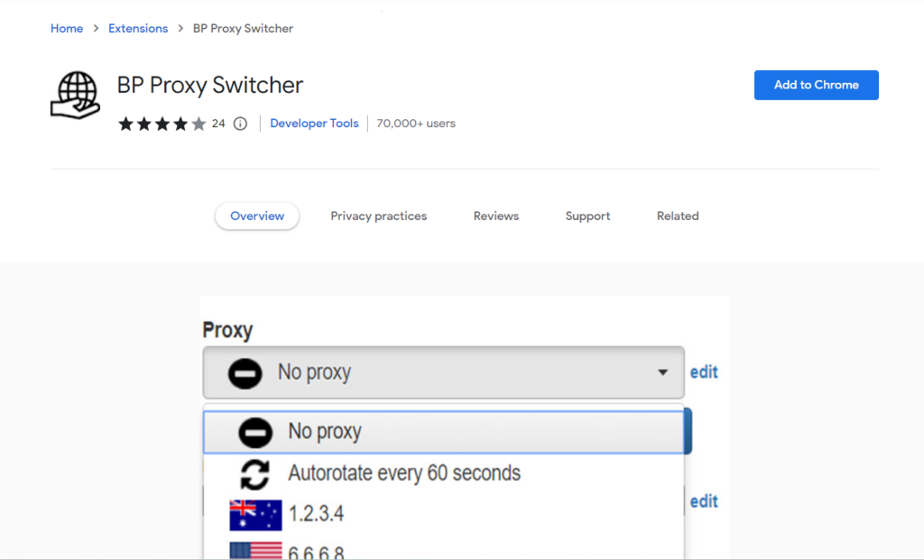This screenshot has width=924, height=560.
Task: Click the star rating control
Action: pyautogui.click(x=162, y=124)
